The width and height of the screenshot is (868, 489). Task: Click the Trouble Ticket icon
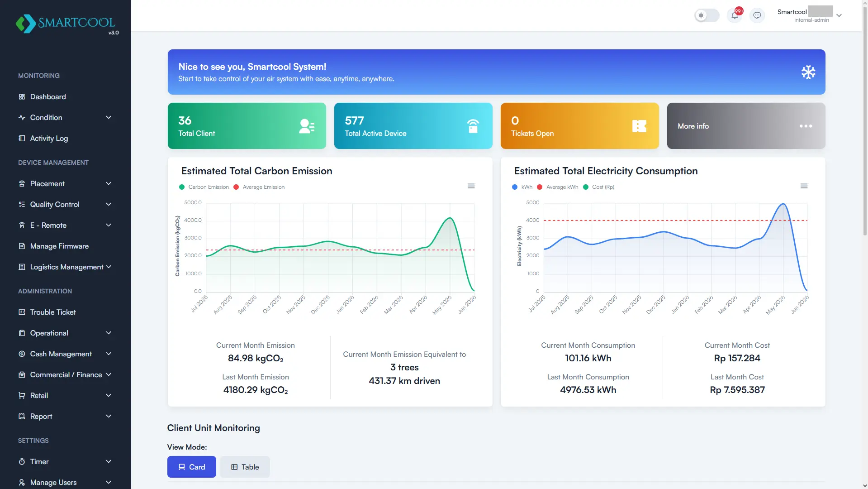pyautogui.click(x=22, y=312)
